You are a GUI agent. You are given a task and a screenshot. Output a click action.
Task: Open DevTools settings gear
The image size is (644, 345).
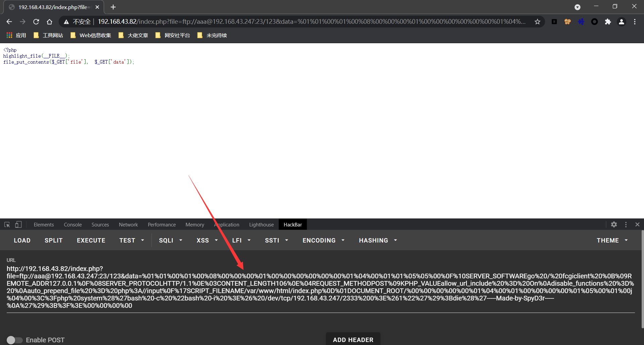614,224
